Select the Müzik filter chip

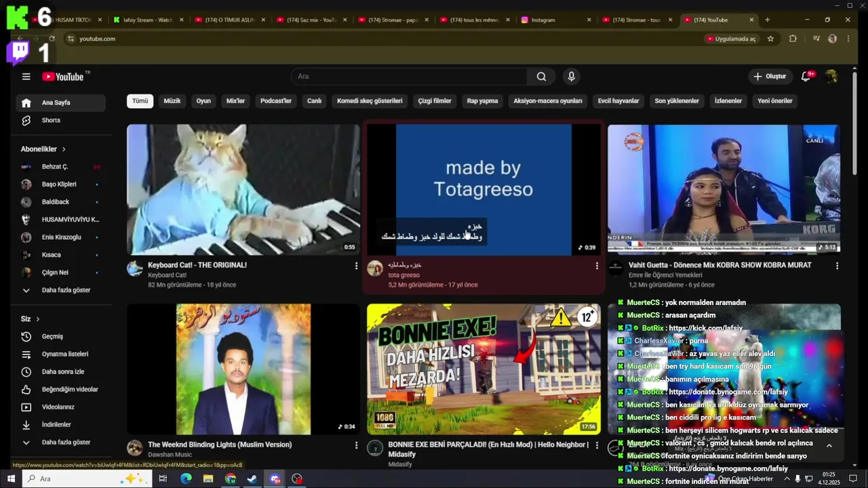click(172, 101)
